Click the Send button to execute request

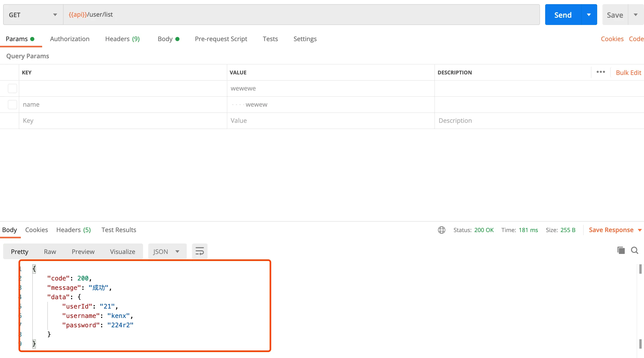pyautogui.click(x=563, y=15)
